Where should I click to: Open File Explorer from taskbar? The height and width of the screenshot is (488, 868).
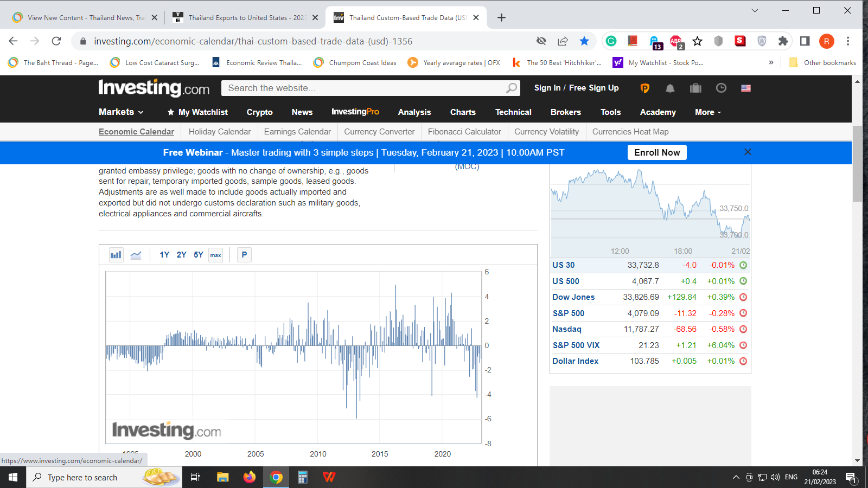point(222,477)
